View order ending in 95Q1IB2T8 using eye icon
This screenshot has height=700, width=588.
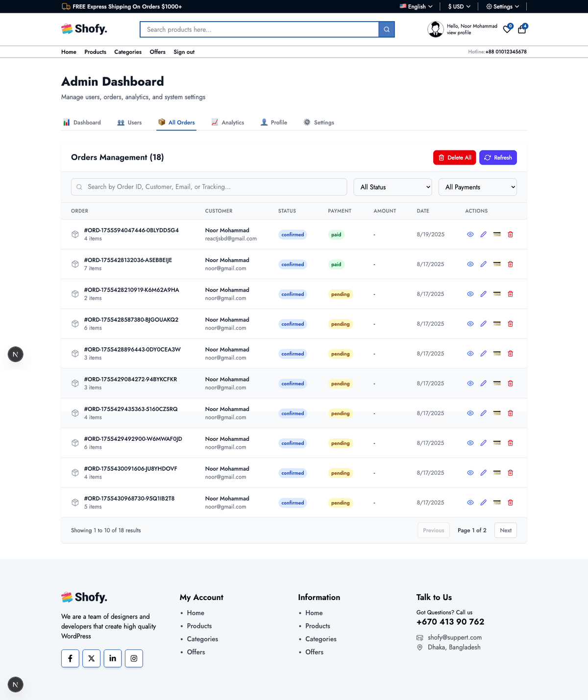tap(470, 503)
